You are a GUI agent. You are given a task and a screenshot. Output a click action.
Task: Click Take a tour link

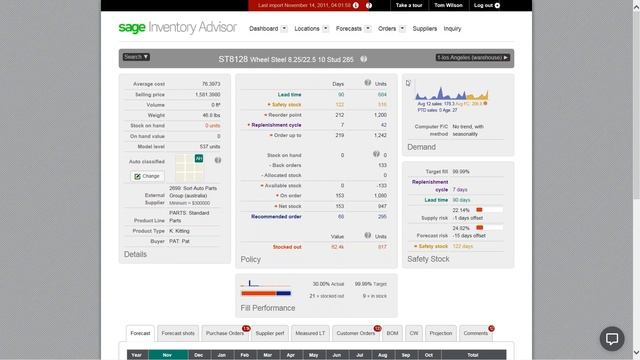tap(409, 5)
